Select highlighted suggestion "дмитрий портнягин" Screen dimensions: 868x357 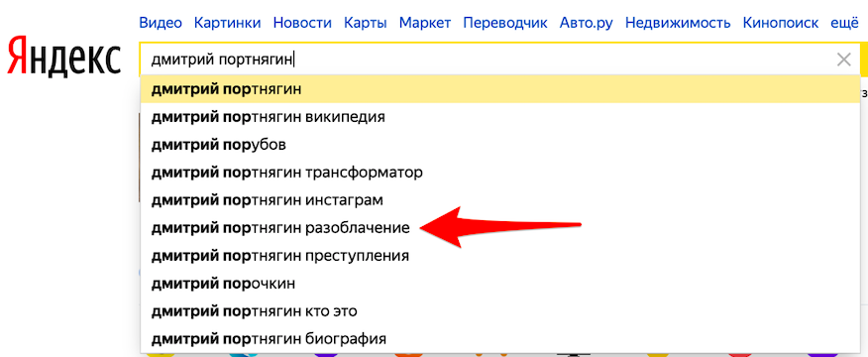coord(499,88)
